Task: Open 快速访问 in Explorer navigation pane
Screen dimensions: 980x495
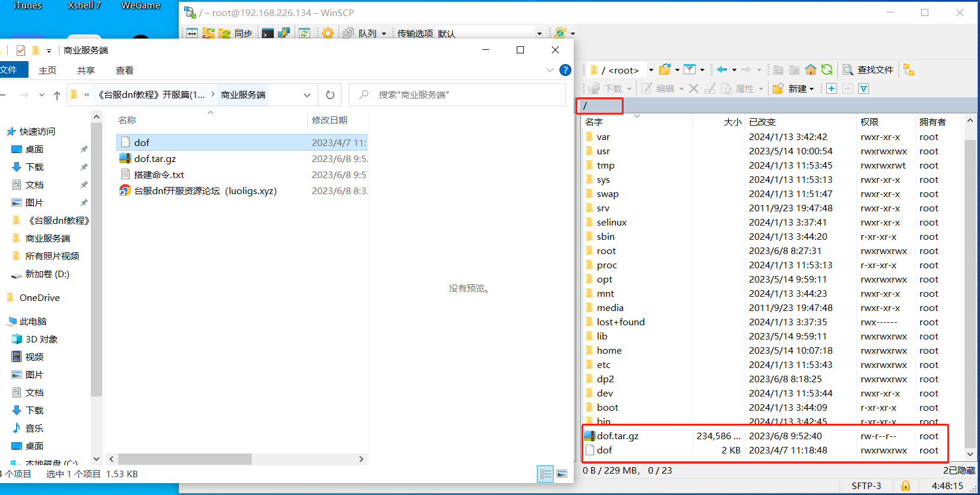Action: click(37, 131)
